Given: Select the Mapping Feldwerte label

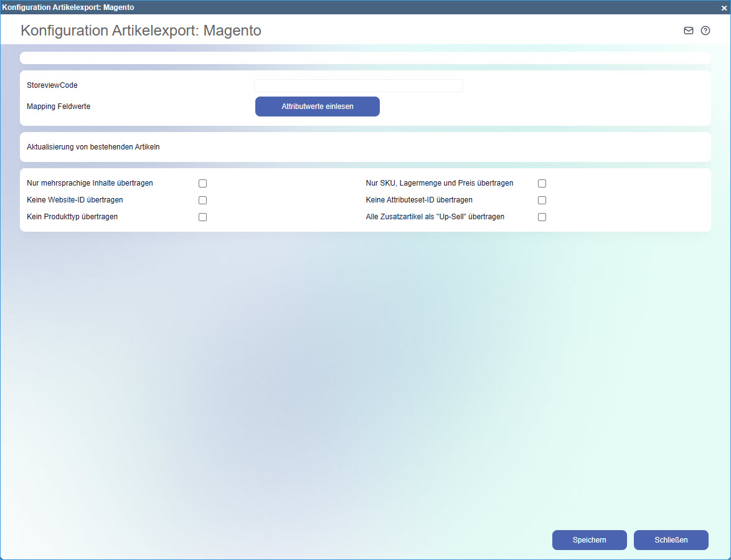Looking at the screenshot, I should pos(59,107).
